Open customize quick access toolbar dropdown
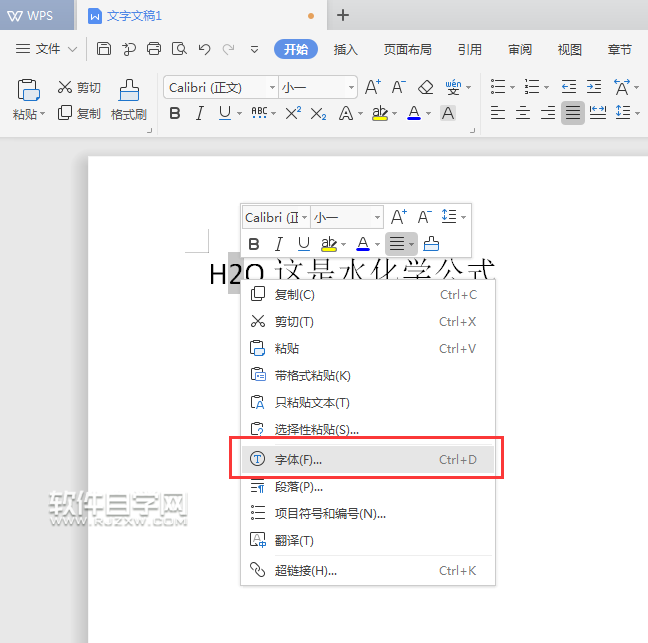648x643 pixels. [254, 50]
